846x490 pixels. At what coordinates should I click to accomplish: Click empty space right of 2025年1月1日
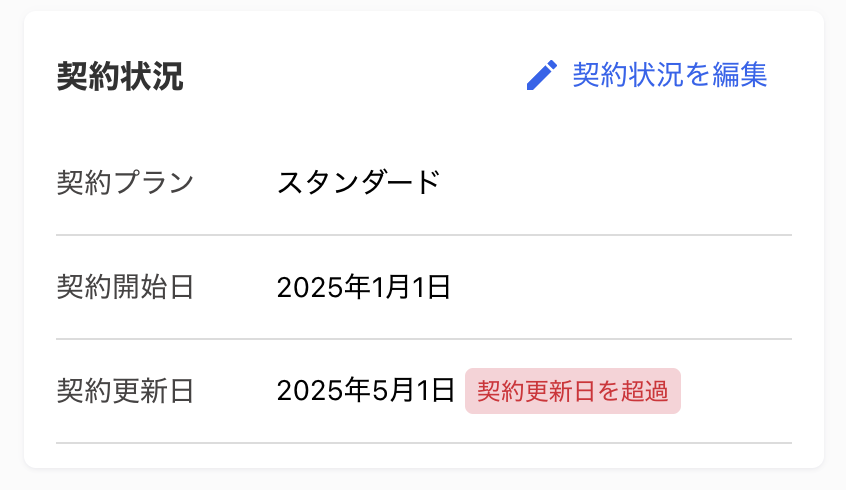point(620,287)
